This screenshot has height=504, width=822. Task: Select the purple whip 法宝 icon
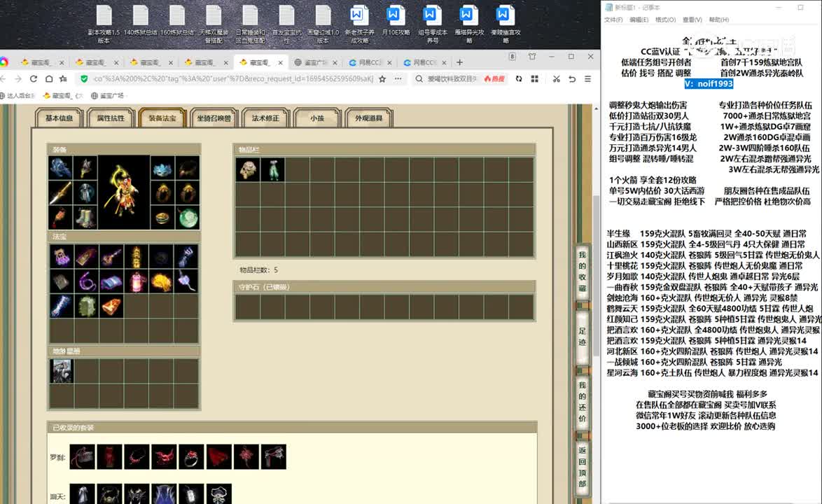click(86, 282)
